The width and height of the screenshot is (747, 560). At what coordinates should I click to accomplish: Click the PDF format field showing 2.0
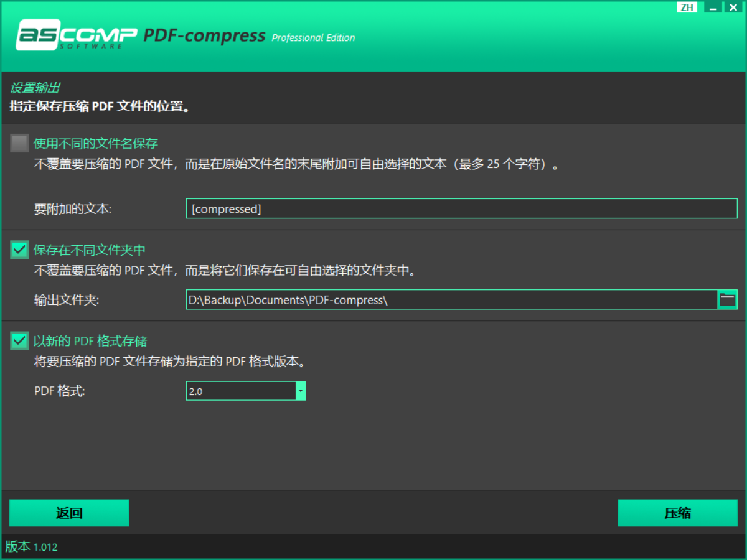(240, 391)
